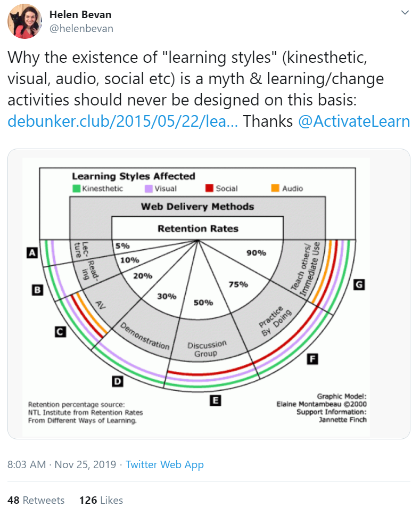
Task: Click the orange Audio legend swatch
Action: (275, 188)
